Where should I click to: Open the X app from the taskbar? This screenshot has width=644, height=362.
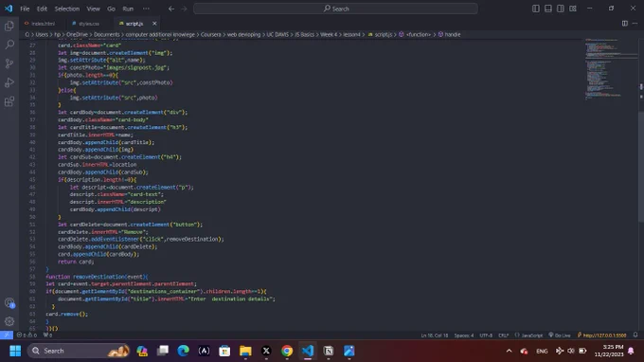[266, 351]
